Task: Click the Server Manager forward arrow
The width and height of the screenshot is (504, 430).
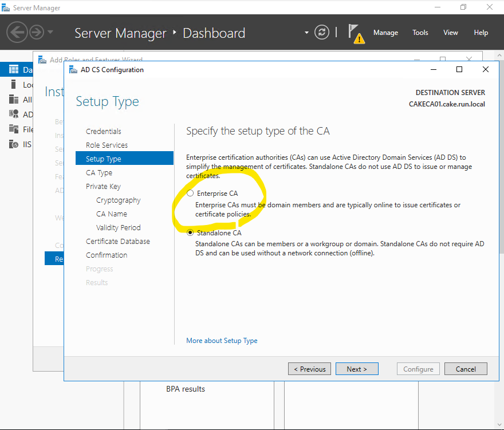Action: coord(37,32)
